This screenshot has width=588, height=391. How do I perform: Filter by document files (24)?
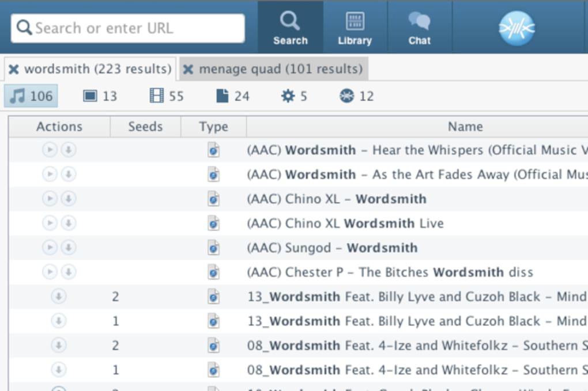coord(232,96)
